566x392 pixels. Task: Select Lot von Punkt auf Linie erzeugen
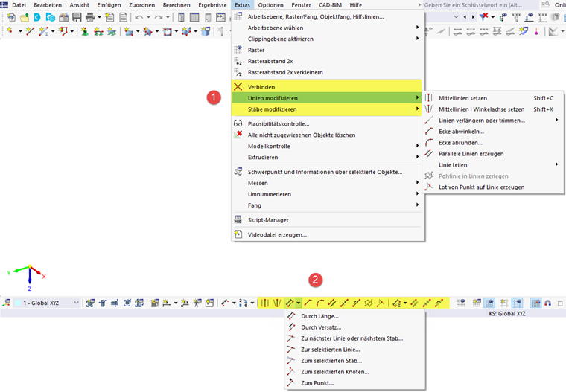coord(493,187)
